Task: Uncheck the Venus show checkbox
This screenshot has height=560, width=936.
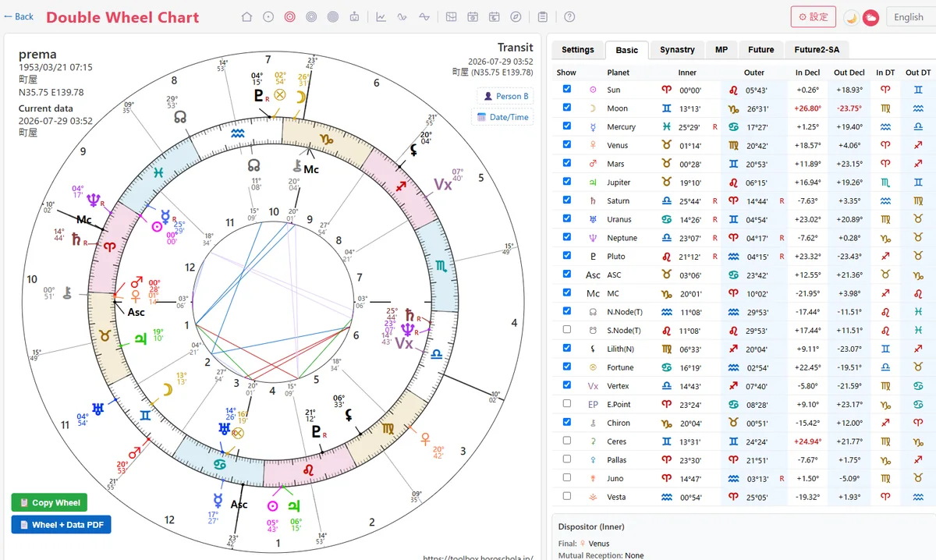Action: click(x=567, y=145)
